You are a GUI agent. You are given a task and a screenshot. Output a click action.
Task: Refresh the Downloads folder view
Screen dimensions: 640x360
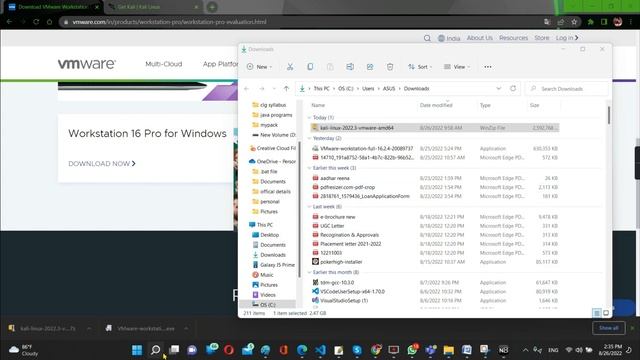(513, 89)
